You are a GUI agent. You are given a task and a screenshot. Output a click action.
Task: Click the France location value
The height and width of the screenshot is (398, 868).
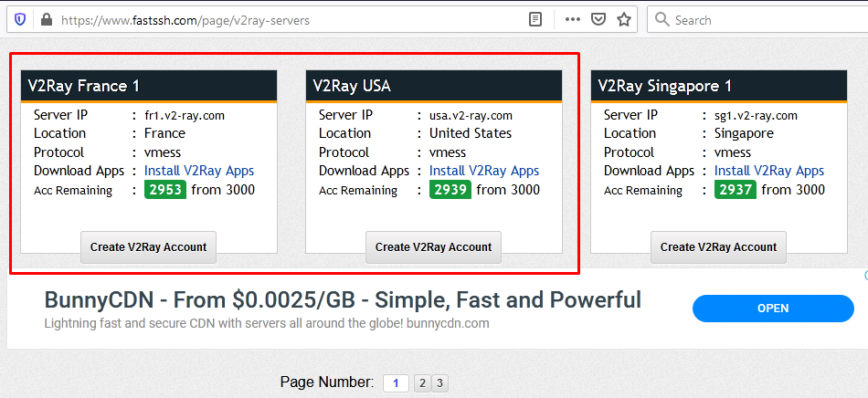[x=165, y=133]
